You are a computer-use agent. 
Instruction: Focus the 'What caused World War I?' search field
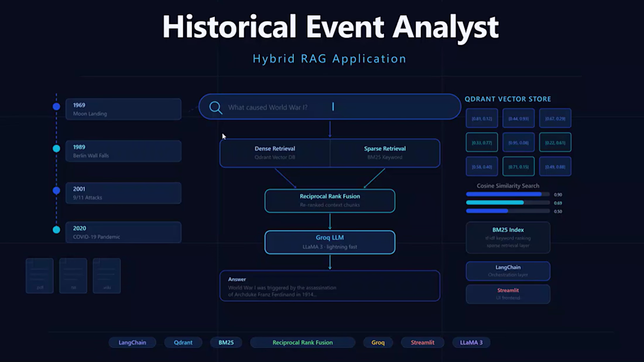[x=330, y=107]
